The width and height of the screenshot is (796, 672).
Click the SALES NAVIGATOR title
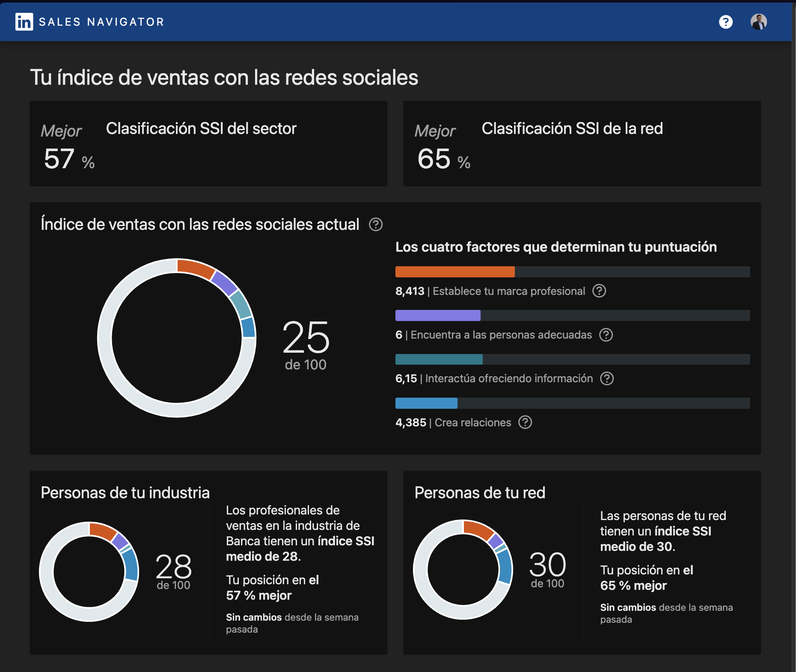pyautogui.click(x=101, y=22)
